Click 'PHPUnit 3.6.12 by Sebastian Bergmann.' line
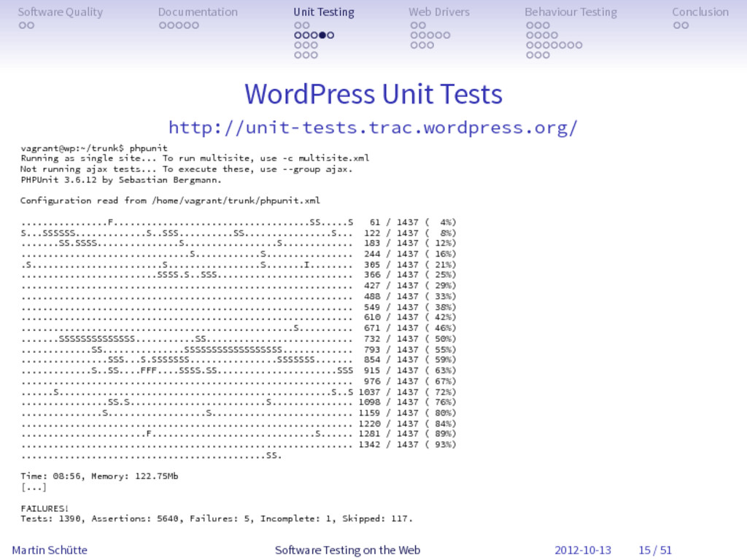The image size is (747, 560). [121, 180]
